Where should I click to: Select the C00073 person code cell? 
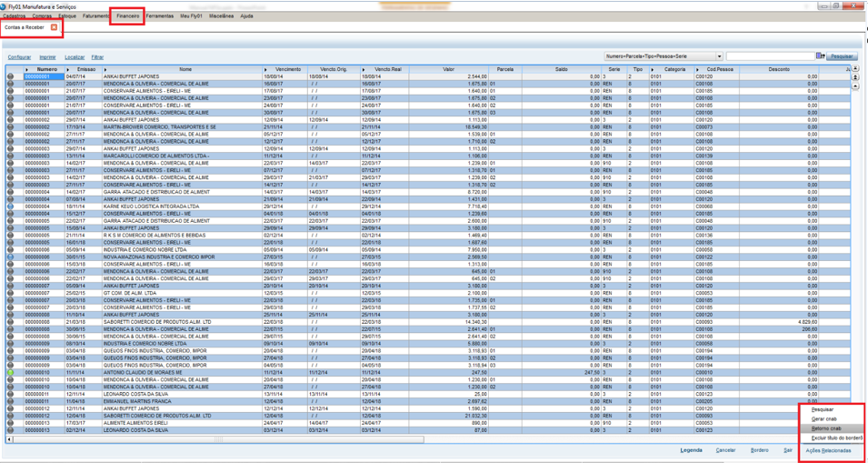tap(716, 126)
